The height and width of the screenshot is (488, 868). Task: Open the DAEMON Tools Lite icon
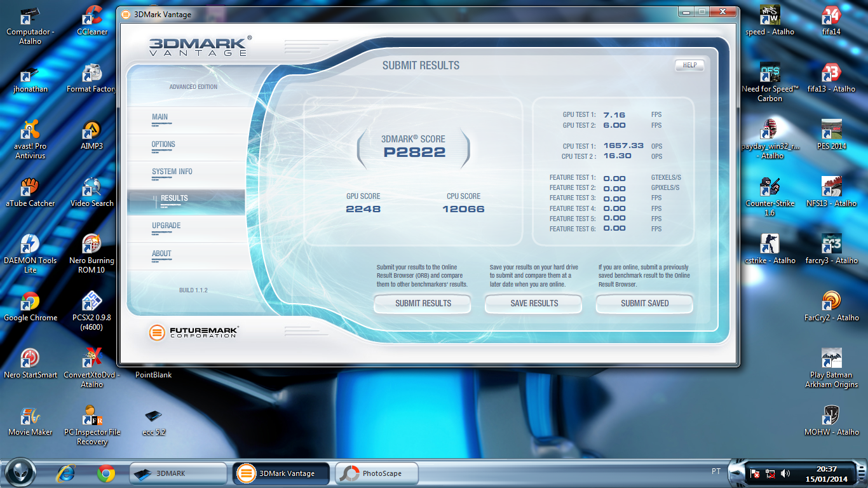click(x=31, y=254)
